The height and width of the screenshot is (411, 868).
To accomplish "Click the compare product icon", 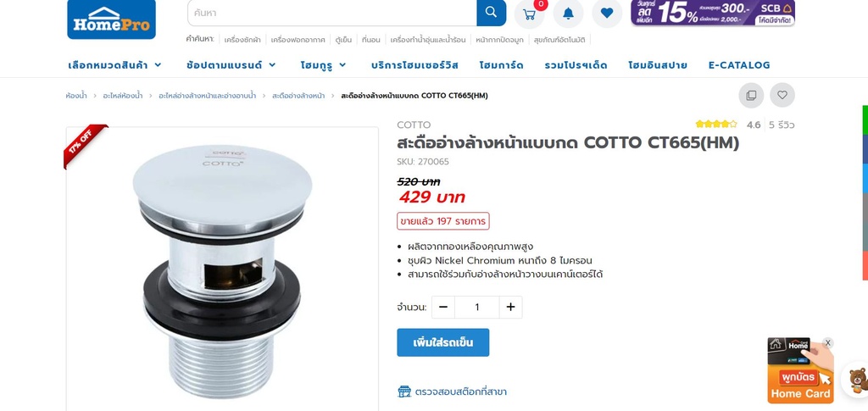I will click(751, 95).
